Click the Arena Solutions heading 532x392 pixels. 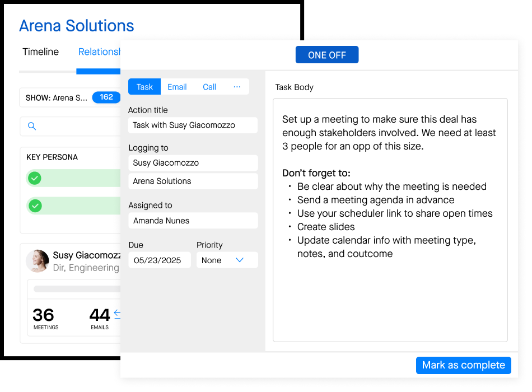pos(77,26)
